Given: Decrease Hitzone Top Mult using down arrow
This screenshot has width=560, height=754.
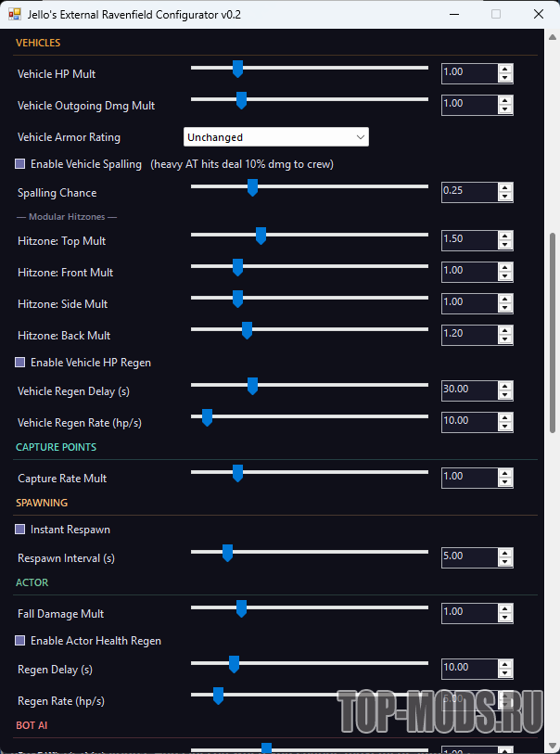Looking at the screenshot, I should 504,247.
